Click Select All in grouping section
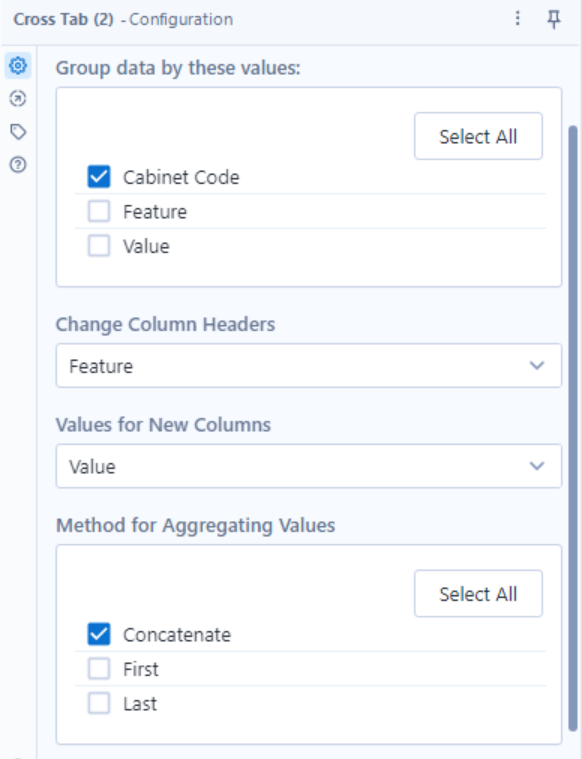This screenshot has height=759, width=582. pos(478,136)
